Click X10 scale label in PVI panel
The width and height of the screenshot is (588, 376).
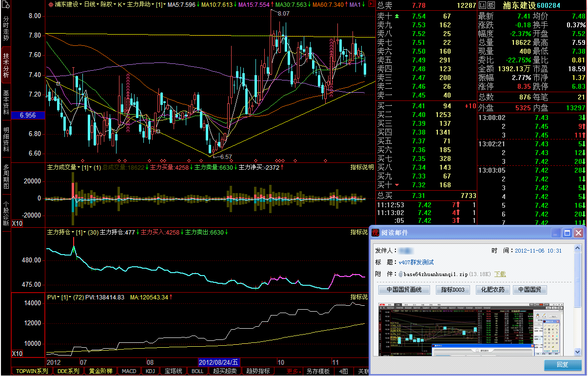17,354
